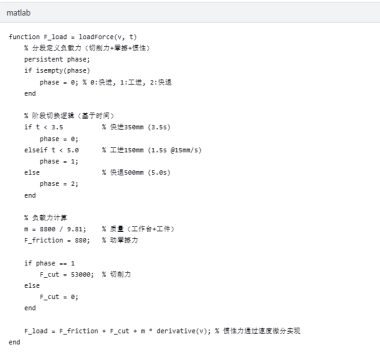The height and width of the screenshot is (360, 380).
Task: Click the comment mentioning 5.0s
Action: pyautogui.click(x=136, y=172)
